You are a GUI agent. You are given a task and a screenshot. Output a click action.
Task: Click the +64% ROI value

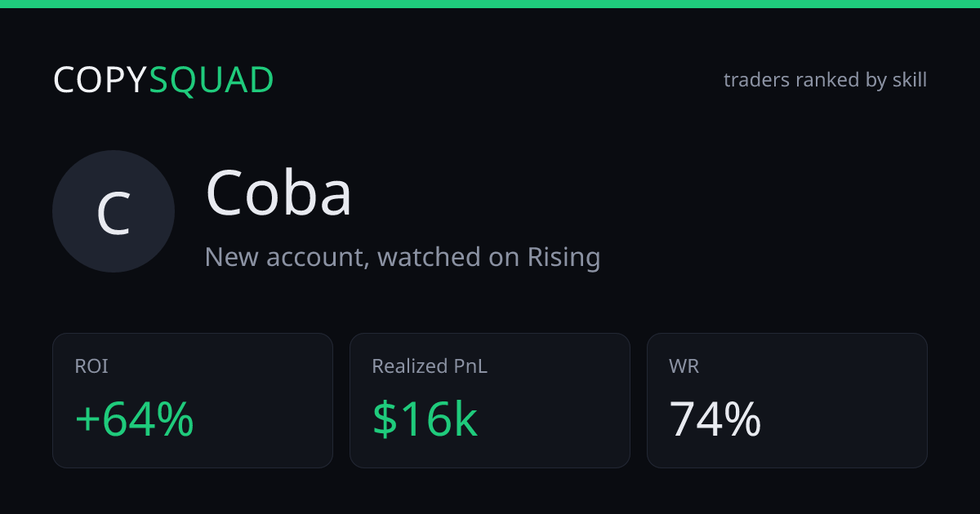tap(135, 419)
